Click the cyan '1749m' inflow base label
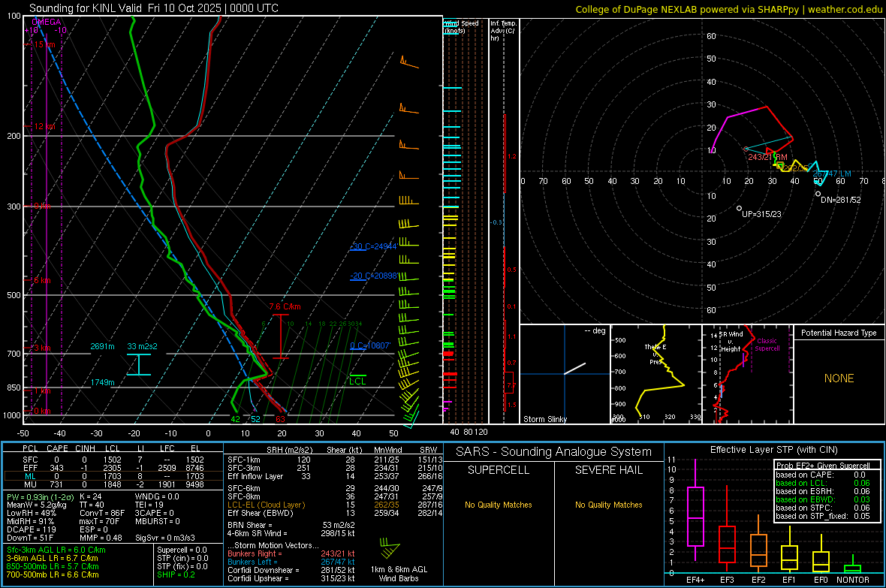This screenshot has width=886, height=588. click(102, 383)
